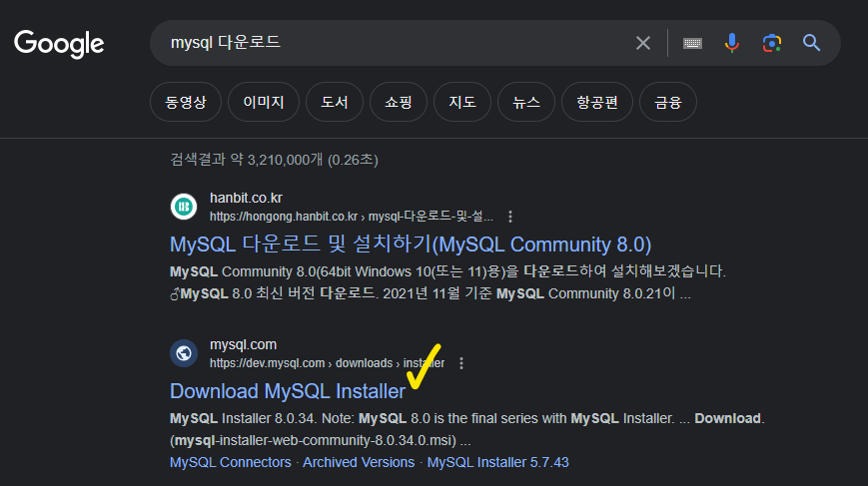Click the '검색결과 약 3,210,000개' result count
868x486 pixels.
click(x=274, y=160)
